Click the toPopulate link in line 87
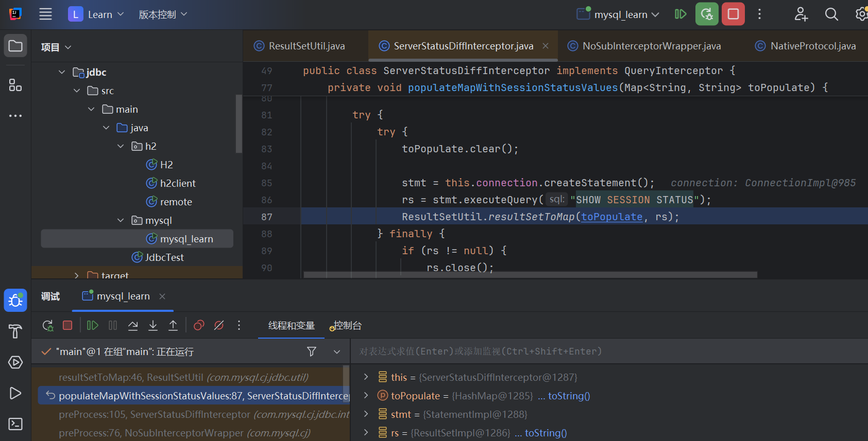The image size is (868, 441). pos(611,217)
